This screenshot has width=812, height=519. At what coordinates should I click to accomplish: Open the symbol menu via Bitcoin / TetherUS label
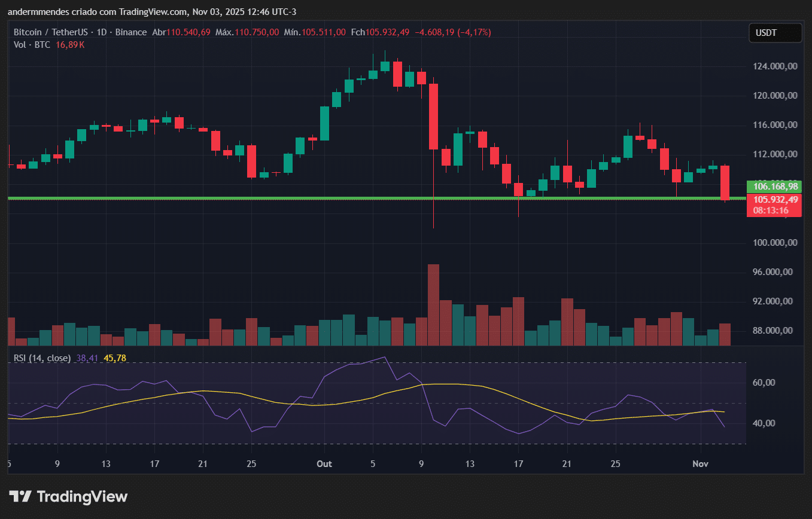pyautogui.click(x=51, y=32)
